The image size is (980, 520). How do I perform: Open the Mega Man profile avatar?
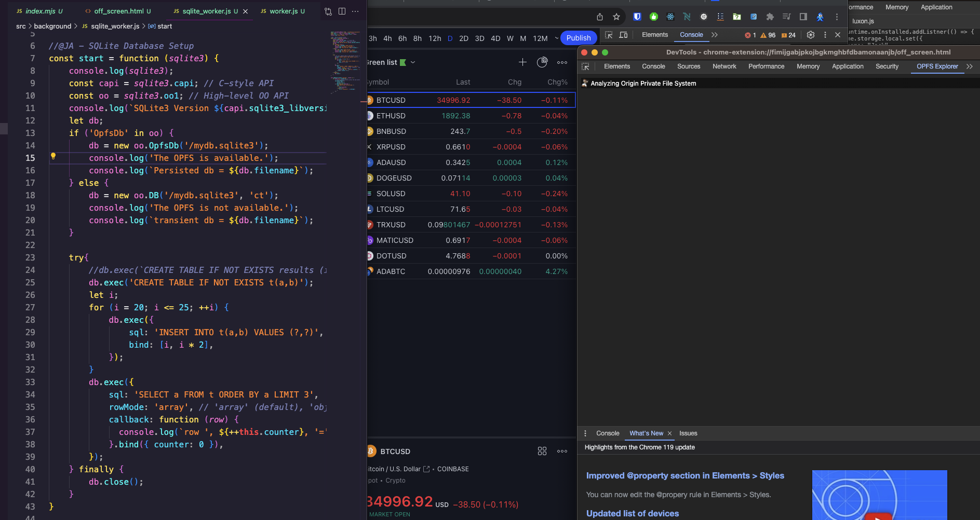(x=820, y=17)
